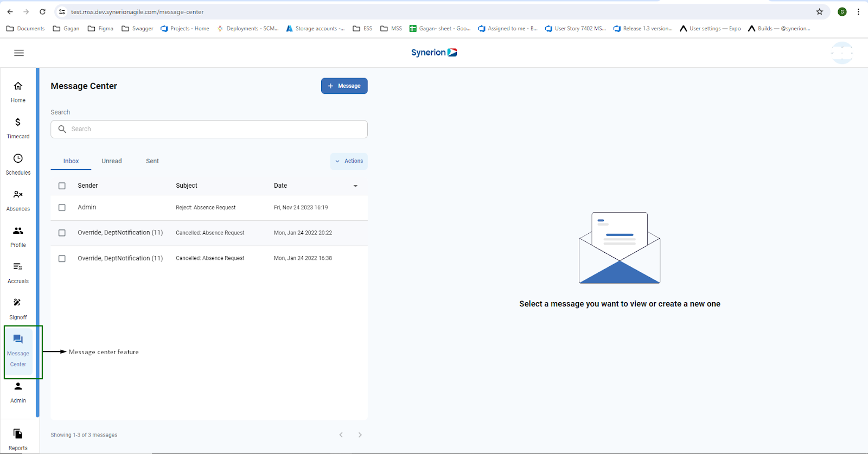Click the new Message button
This screenshot has width=868, height=454.
pyautogui.click(x=344, y=86)
